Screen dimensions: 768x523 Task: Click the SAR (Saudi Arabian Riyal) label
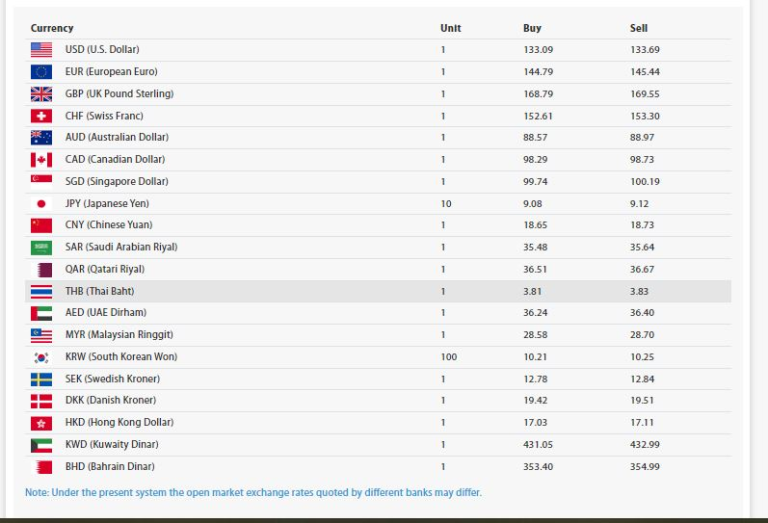tap(121, 247)
